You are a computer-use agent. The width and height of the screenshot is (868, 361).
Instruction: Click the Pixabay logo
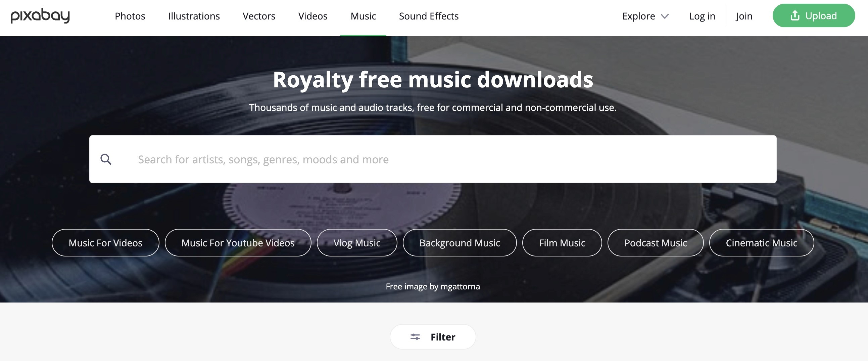point(40,16)
